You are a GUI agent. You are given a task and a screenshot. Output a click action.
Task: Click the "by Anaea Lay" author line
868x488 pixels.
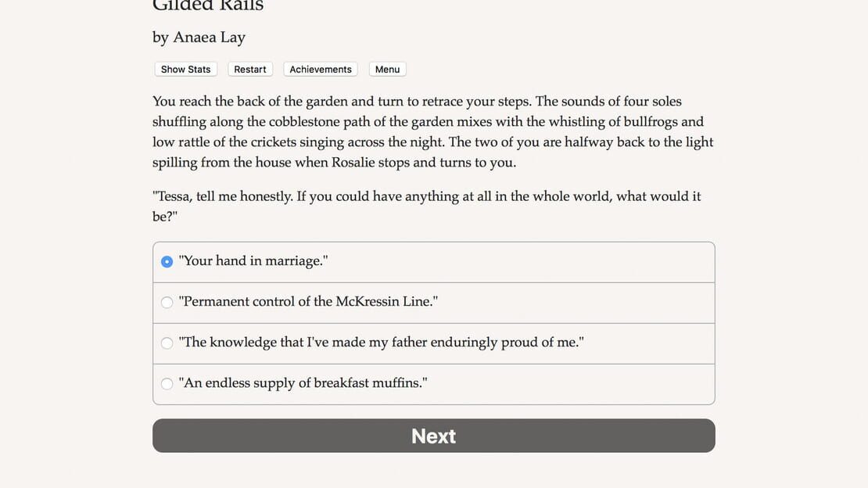199,37
